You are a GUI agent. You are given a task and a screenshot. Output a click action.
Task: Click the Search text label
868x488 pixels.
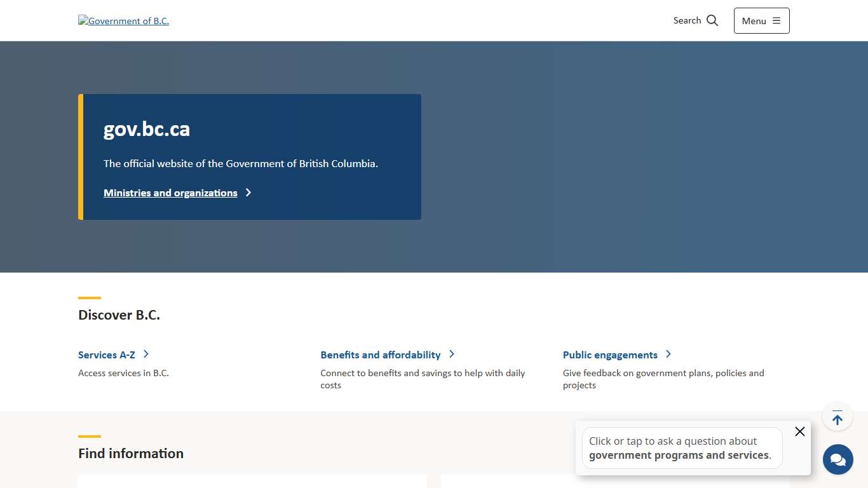click(687, 20)
